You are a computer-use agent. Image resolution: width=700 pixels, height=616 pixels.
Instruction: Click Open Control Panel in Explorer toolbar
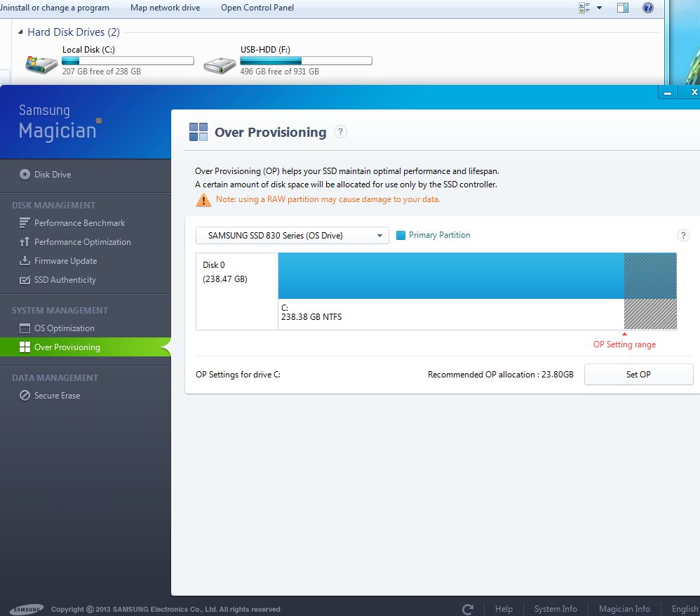point(257,8)
